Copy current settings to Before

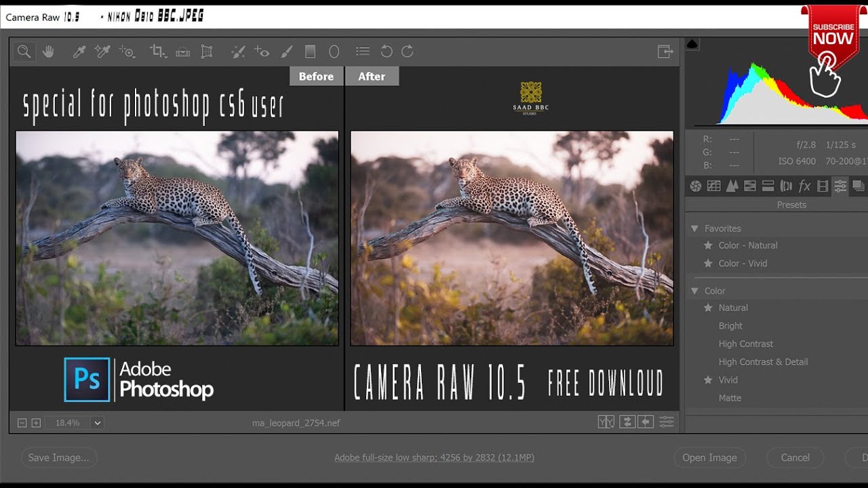[x=646, y=422]
